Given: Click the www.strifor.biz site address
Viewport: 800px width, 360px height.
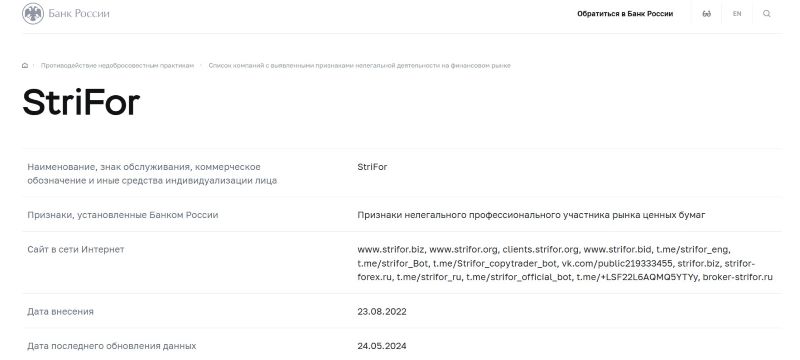Looking at the screenshot, I should 391,250.
